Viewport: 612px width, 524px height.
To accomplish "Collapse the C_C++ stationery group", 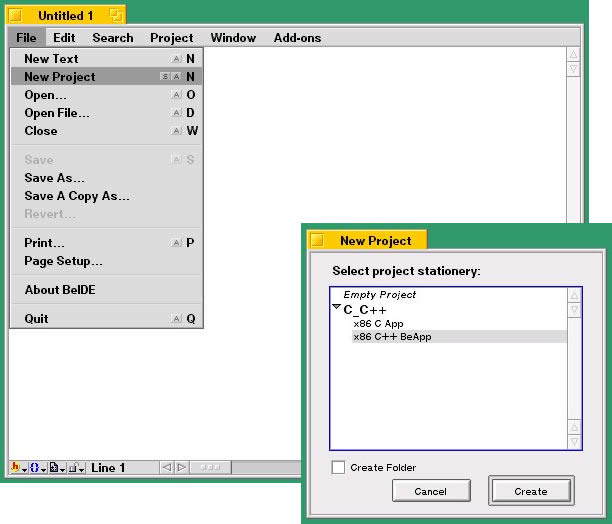I will [x=336, y=307].
